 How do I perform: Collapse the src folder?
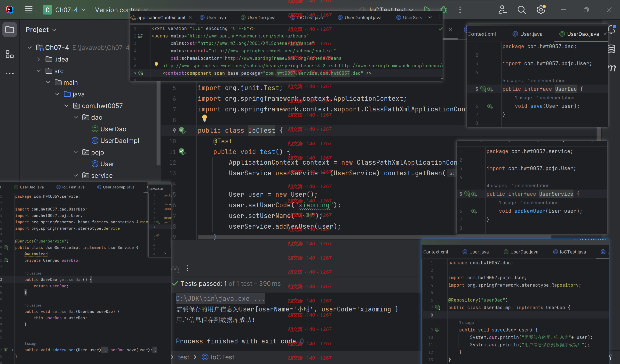[x=39, y=71]
